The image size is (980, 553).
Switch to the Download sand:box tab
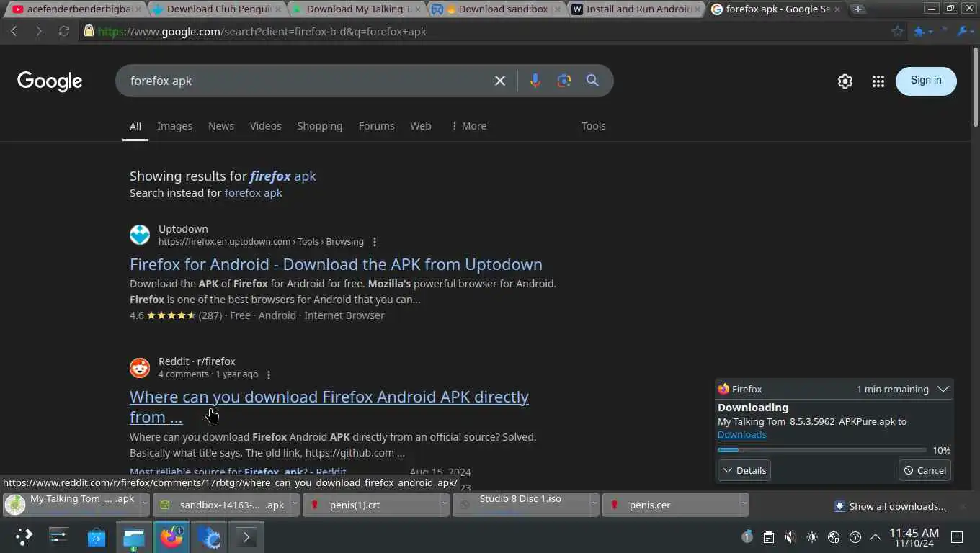click(496, 9)
